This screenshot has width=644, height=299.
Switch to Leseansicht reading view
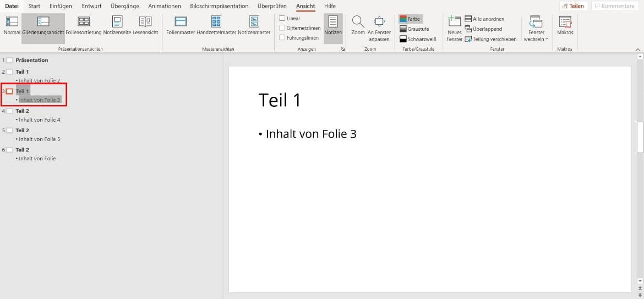[145, 25]
